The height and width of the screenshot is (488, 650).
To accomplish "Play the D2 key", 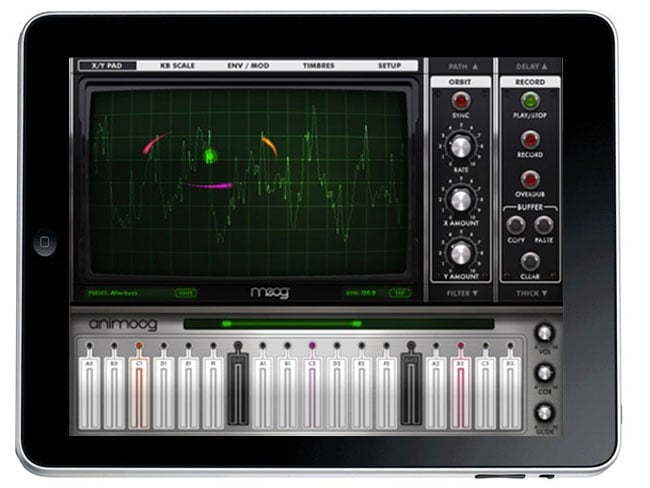I will pyautogui.click(x=337, y=392).
